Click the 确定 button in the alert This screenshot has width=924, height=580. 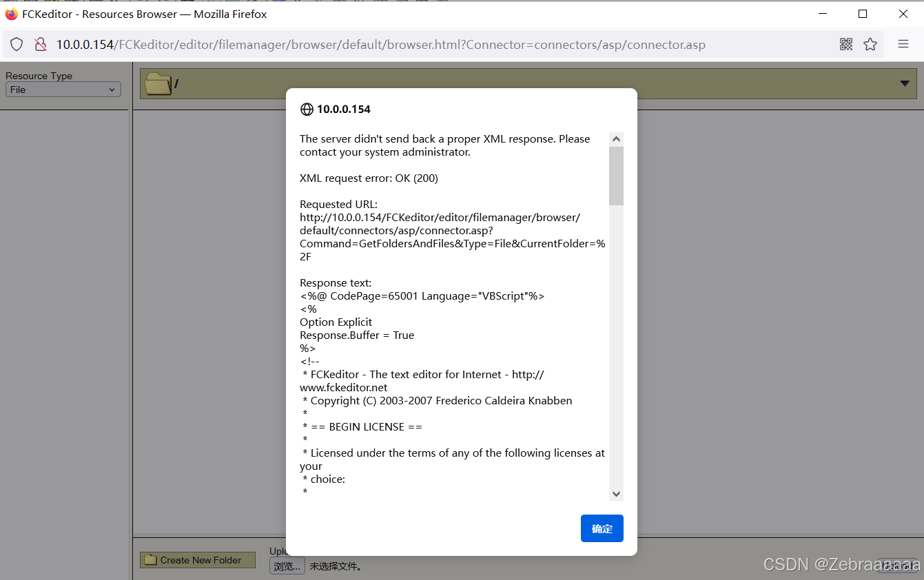tap(602, 528)
